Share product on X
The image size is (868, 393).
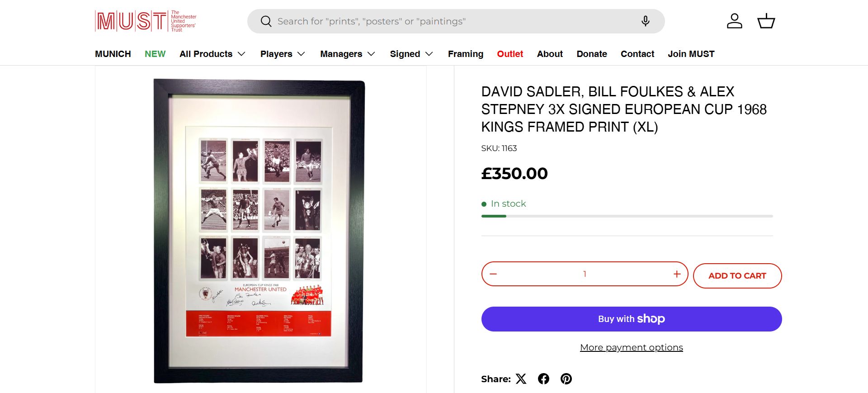point(521,379)
